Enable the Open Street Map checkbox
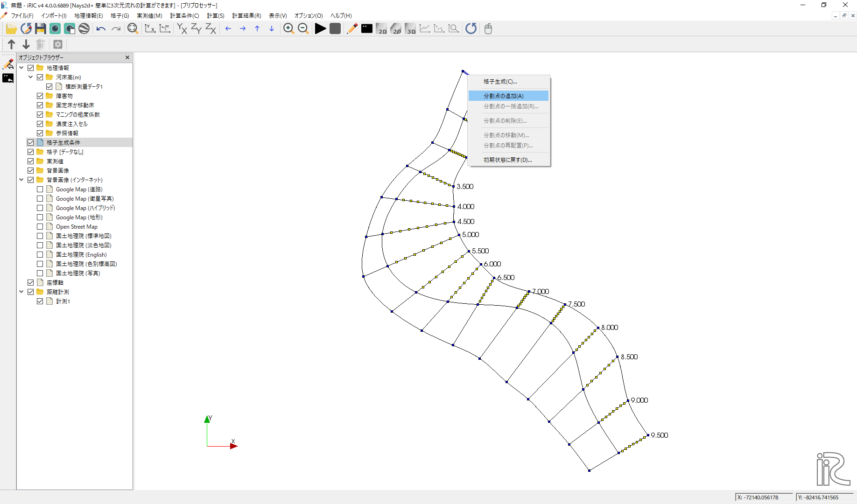Screen dimensions: 857x504 40,227
